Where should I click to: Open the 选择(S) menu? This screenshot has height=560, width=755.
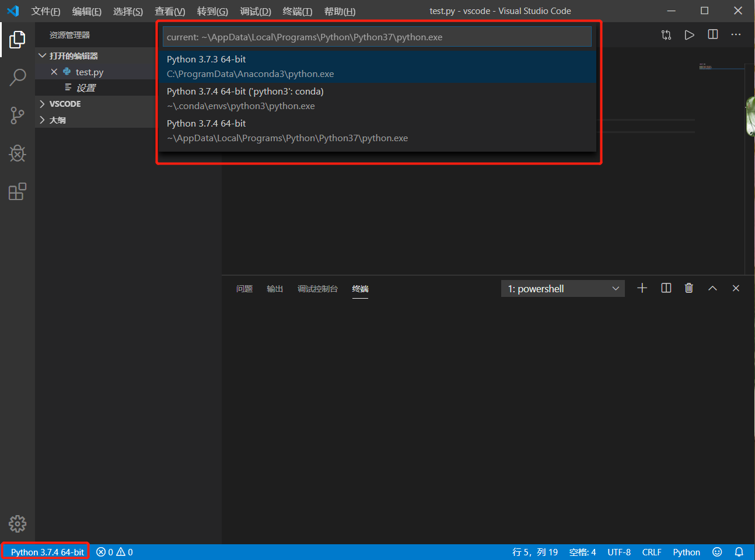coord(128,11)
